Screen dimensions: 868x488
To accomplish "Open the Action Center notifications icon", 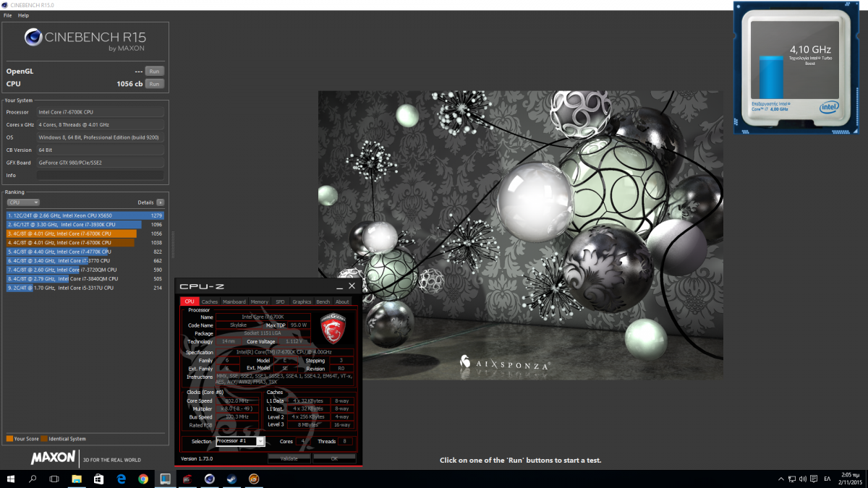I will (814, 479).
